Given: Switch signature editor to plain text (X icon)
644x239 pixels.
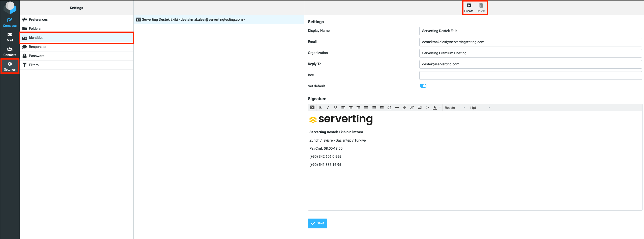Looking at the screenshot, I should 312,108.
